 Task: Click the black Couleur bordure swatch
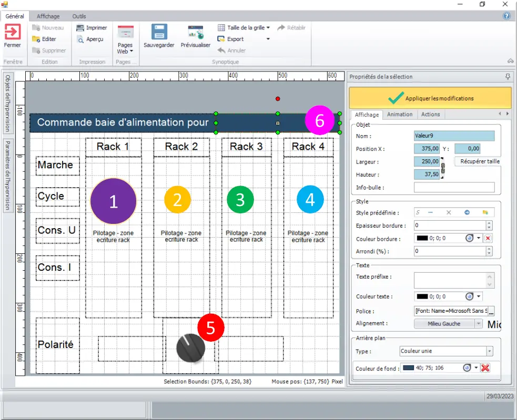pyautogui.click(x=422, y=238)
